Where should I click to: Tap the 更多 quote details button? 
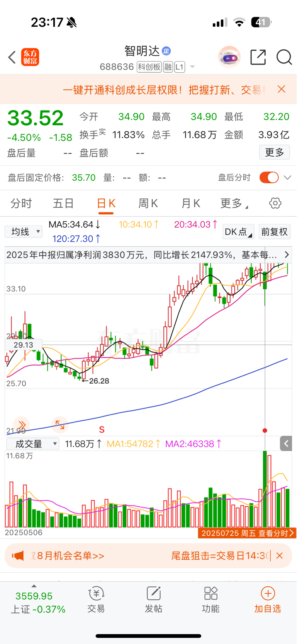275,152
